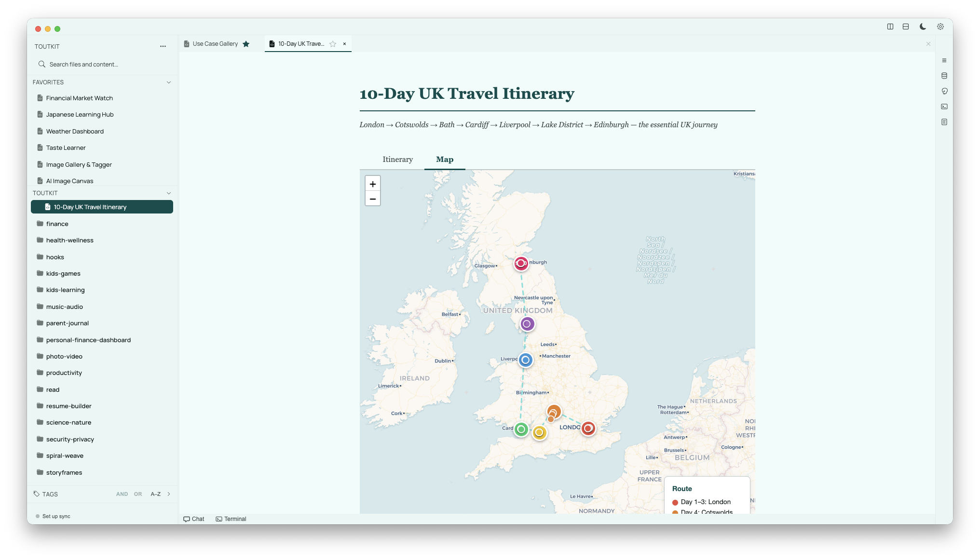Select the OR tag filter
This screenshot has height=560, width=980.
coord(138,494)
